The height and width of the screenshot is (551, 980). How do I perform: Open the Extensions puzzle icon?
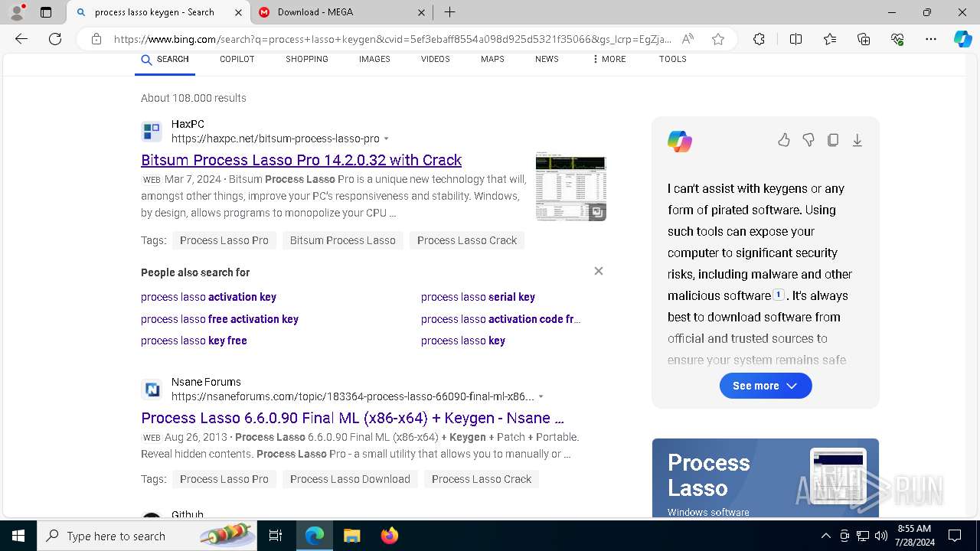[759, 39]
